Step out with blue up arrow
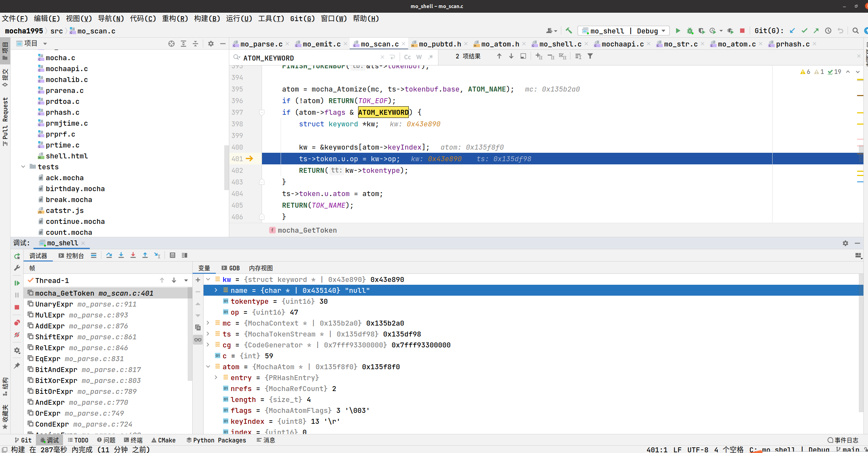This screenshot has width=868, height=453. [145, 256]
